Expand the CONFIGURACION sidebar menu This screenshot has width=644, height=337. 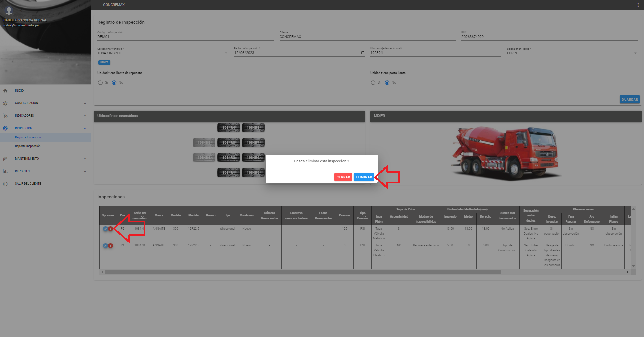[45, 103]
